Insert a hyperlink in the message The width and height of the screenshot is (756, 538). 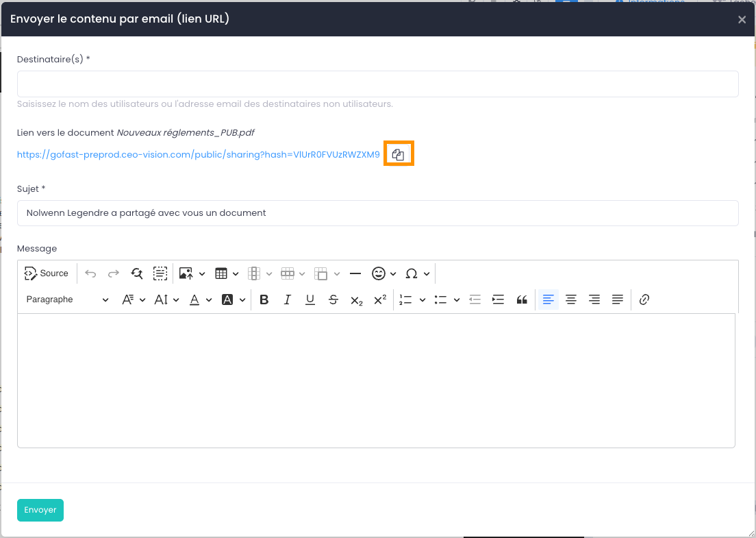[x=644, y=299]
